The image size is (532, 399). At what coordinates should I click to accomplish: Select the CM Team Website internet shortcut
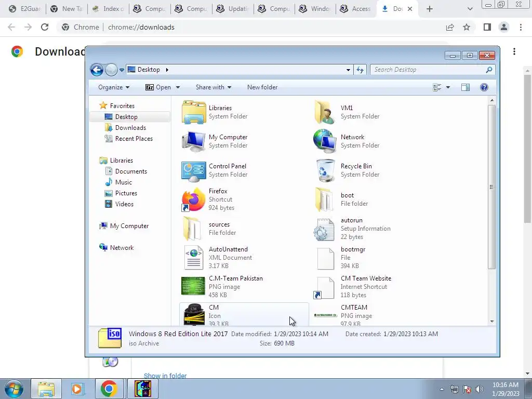coord(325,288)
